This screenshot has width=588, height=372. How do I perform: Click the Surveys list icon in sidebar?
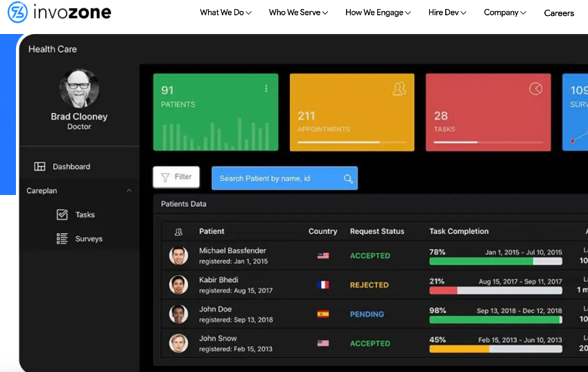click(62, 239)
